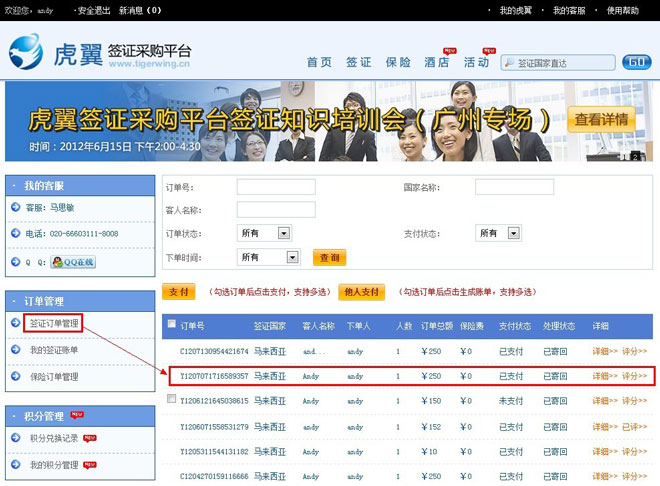Image resolution: width=660 pixels, height=486 pixels.
Task: Click the arrow icon beside 签证订单管理
Action: pyautogui.click(x=16, y=323)
